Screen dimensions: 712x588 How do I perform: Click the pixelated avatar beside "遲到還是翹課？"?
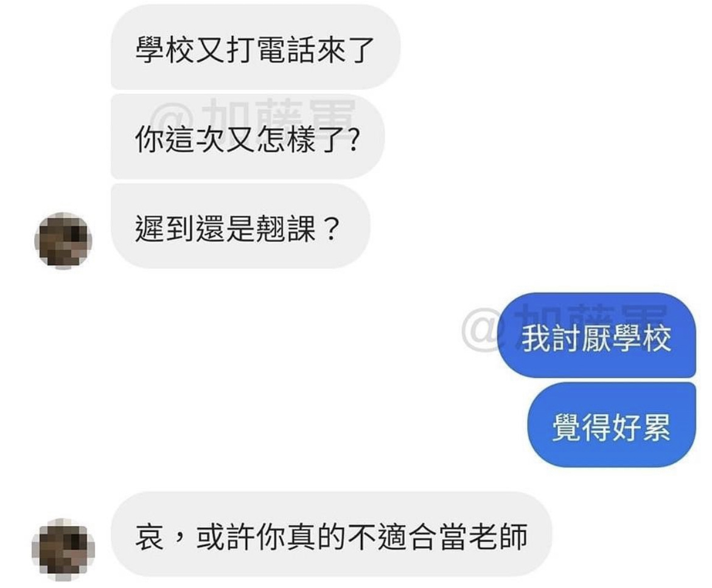coord(63,240)
